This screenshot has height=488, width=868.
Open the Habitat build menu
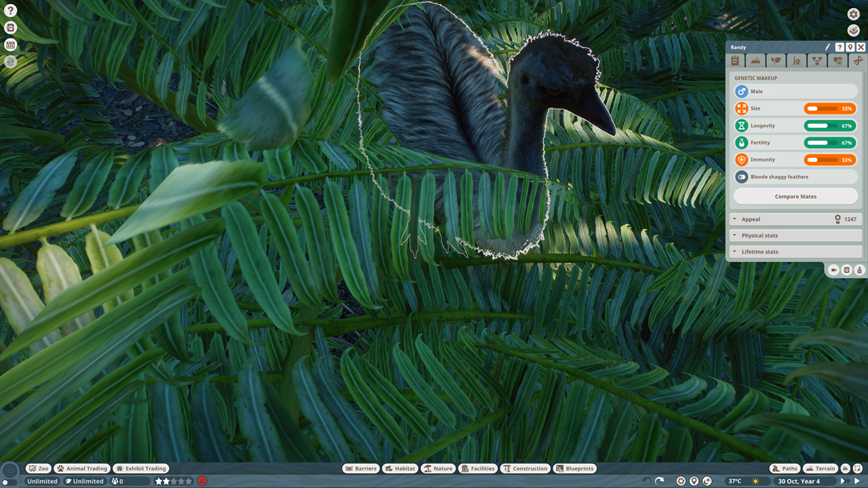tap(400, 468)
